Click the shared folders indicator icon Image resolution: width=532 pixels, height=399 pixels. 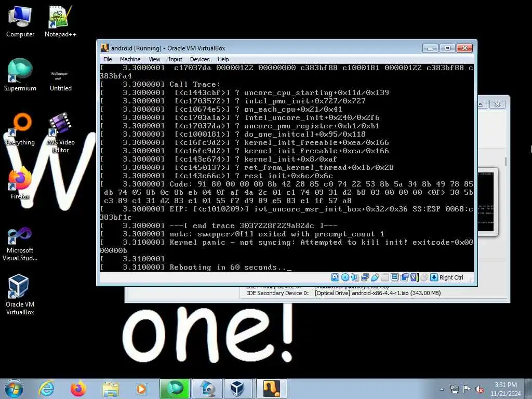tap(385, 277)
